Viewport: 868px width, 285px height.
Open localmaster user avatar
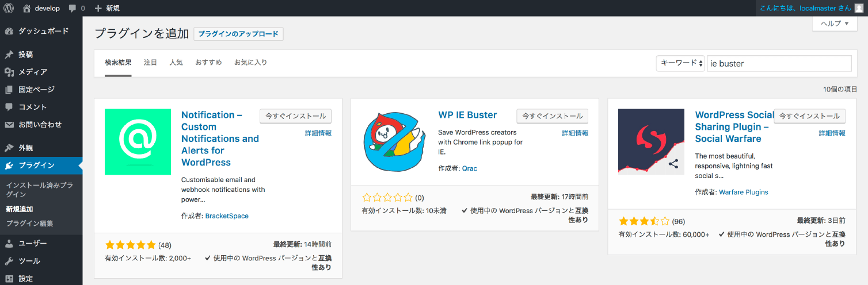859,8
